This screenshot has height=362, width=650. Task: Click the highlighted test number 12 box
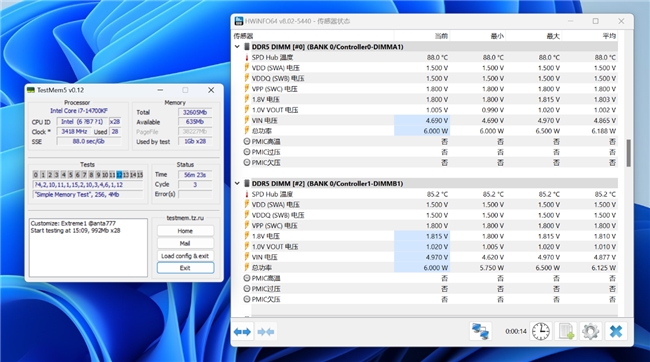tap(119, 175)
